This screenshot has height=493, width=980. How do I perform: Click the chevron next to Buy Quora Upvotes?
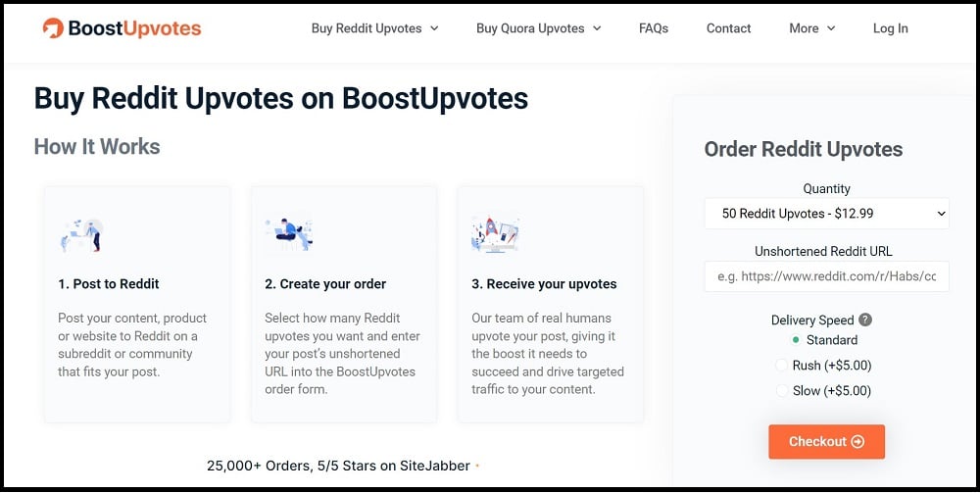(x=596, y=28)
